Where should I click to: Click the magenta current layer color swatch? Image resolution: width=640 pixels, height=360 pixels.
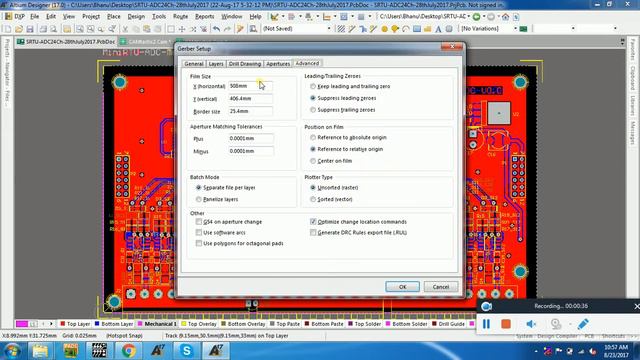pos(22,324)
